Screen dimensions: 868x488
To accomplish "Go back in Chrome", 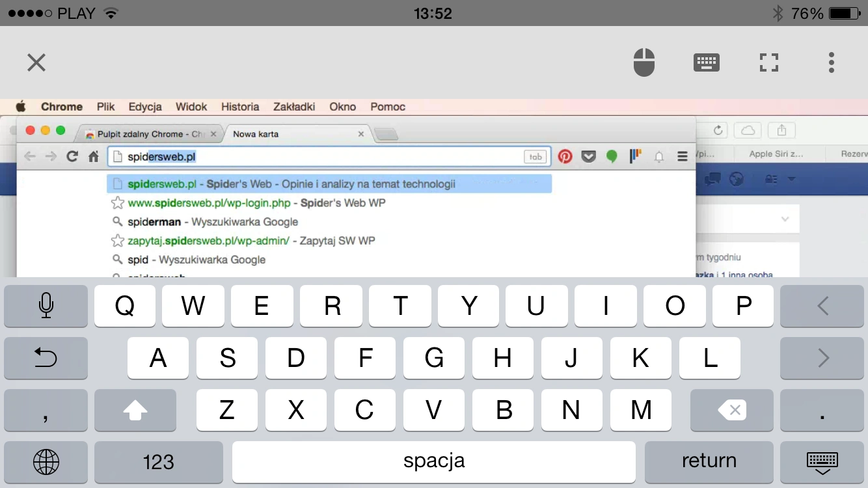I will click(30, 156).
